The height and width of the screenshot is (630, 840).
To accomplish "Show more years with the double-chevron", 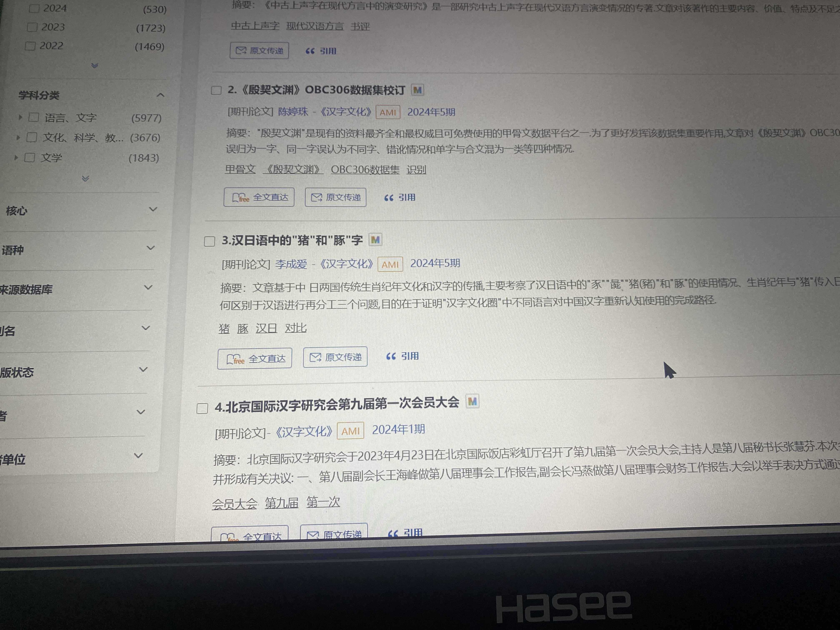I will coord(95,66).
